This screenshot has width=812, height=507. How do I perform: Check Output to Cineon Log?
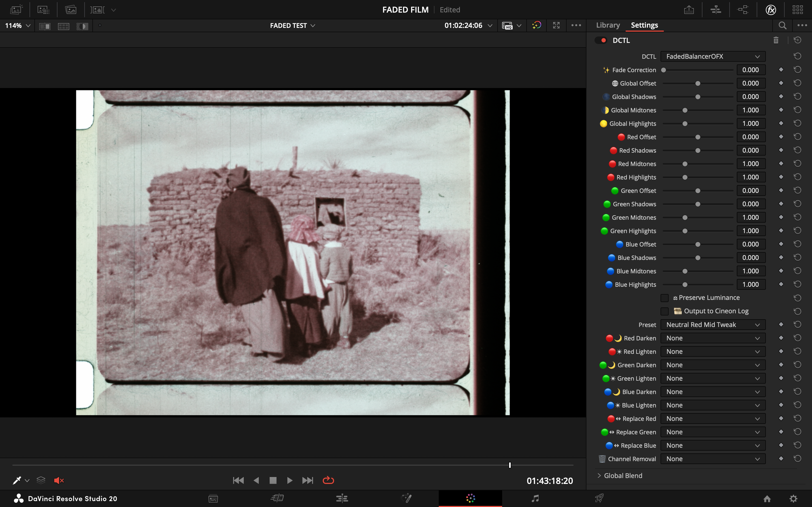pos(664,311)
